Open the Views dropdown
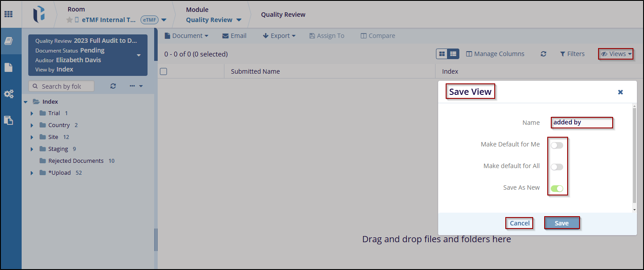 (x=616, y=54)
